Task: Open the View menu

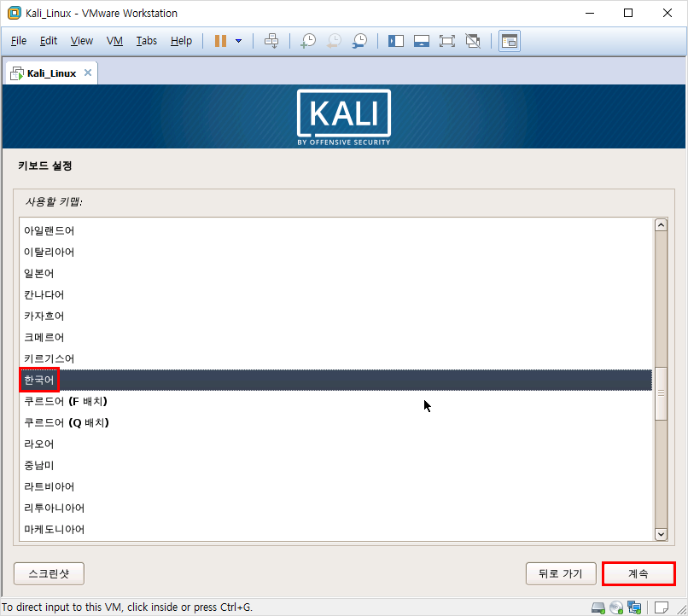Action: click(x=82, y=41)
